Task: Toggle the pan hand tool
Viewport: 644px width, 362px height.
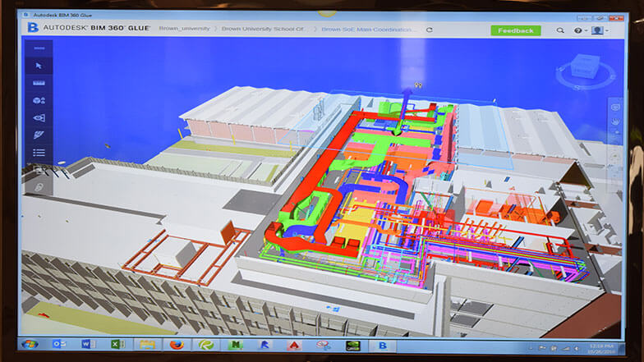Action: [x=614, y=121]
